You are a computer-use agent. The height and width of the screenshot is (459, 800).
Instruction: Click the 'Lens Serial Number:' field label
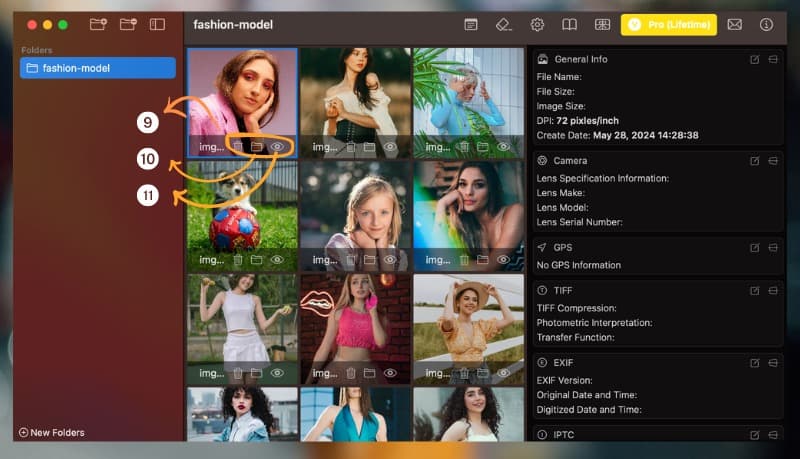(x=580, y=222)
